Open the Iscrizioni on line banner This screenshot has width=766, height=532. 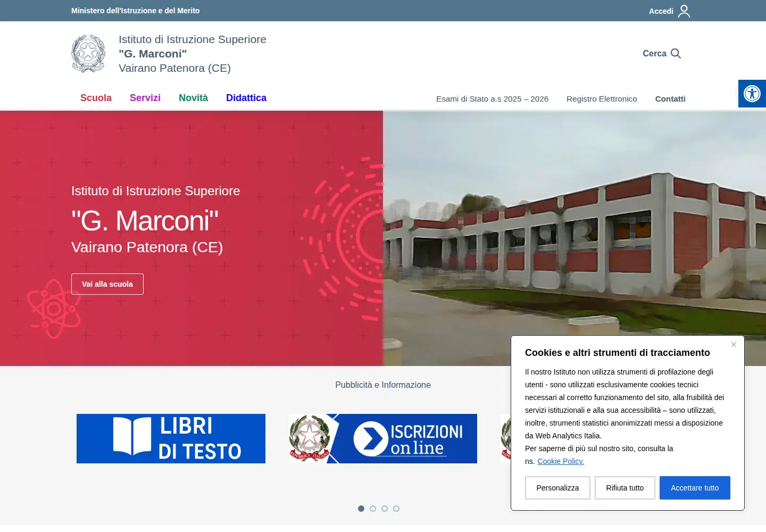click(382, 438)
